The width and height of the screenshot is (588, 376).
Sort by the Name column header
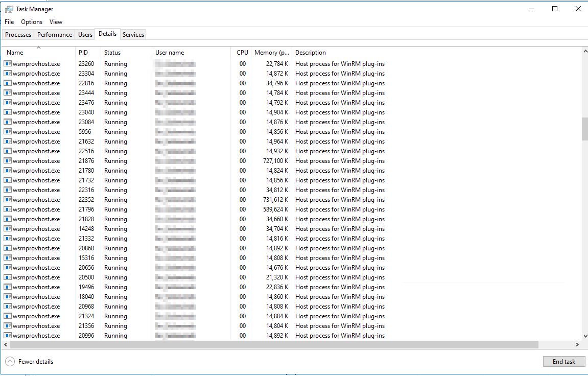pyautogui.click(x=39, y=53)
